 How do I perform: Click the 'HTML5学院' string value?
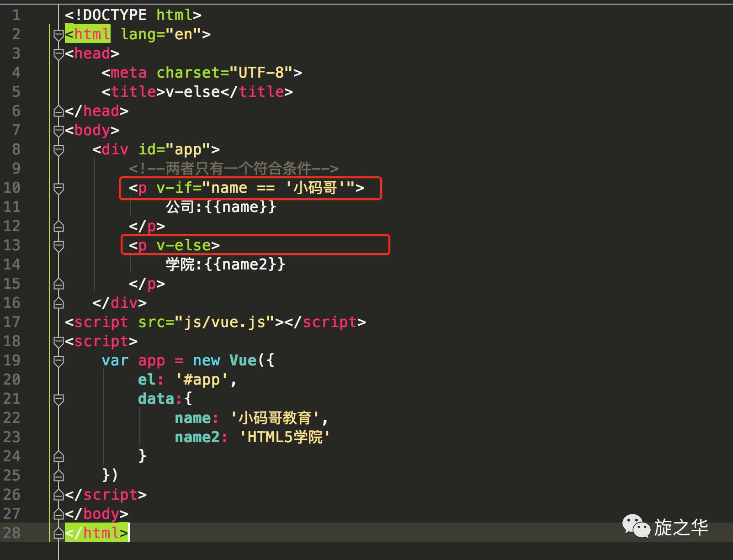tap(284, 437)
